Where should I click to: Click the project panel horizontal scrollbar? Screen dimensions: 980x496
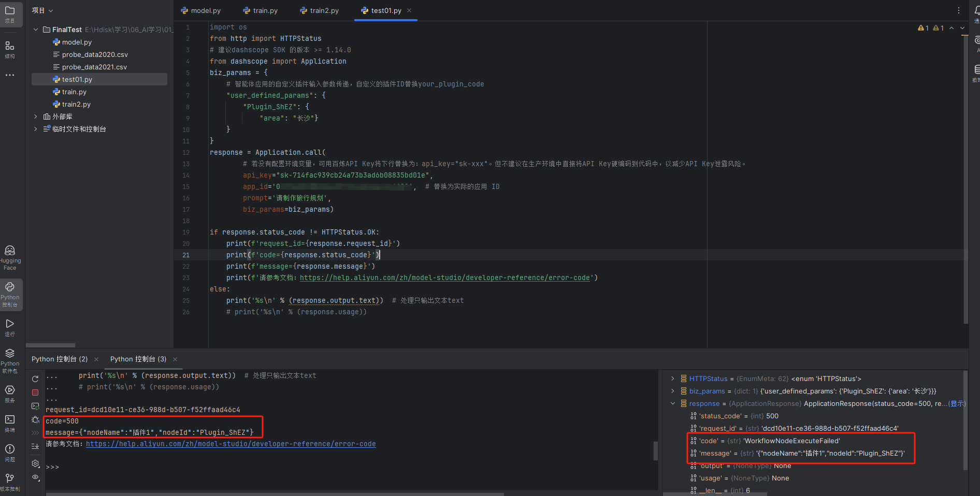pyautogui.click(x=50, y=345)
